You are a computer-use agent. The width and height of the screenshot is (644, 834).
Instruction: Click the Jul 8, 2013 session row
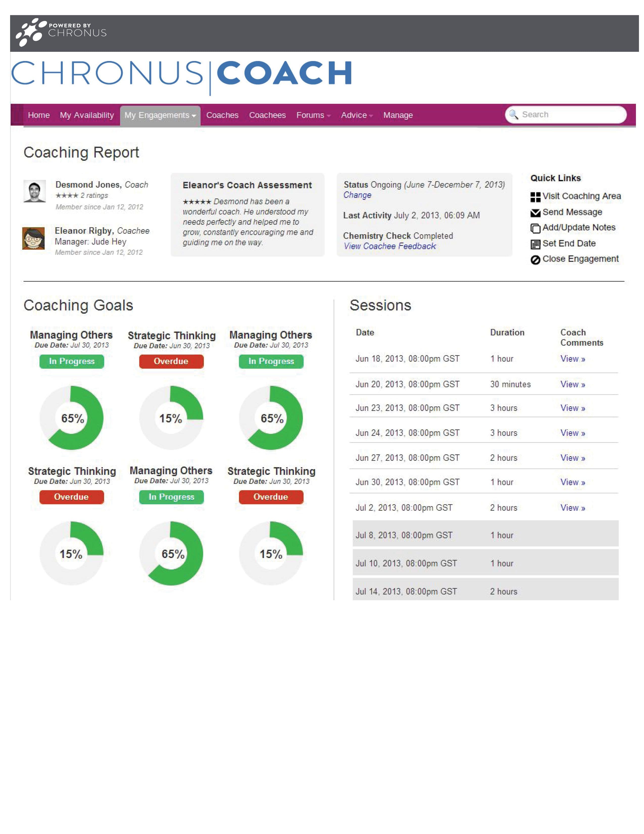[485, 534]
